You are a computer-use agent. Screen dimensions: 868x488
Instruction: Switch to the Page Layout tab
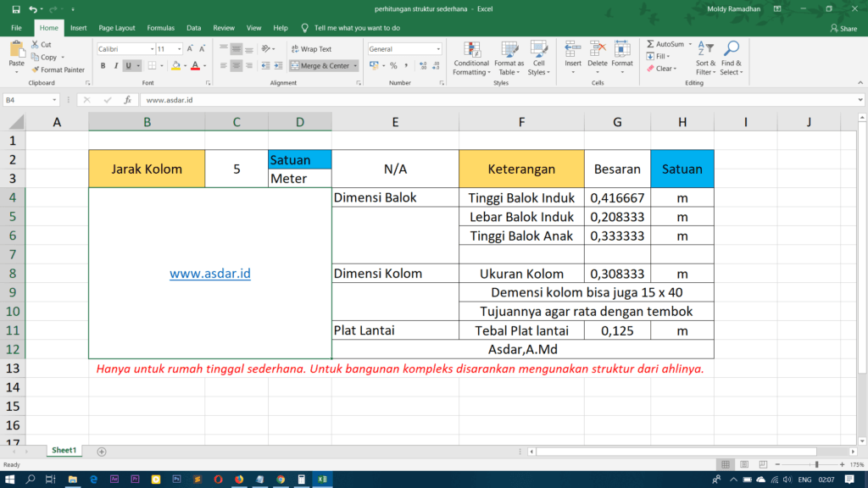pos(116,28)
